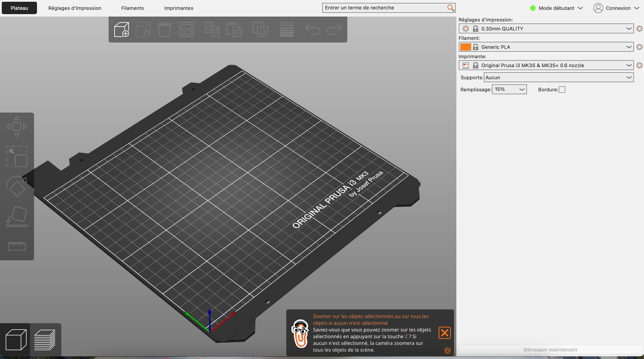Open the Filaments tab
644x359 pixels.
[x=133, y=8]
